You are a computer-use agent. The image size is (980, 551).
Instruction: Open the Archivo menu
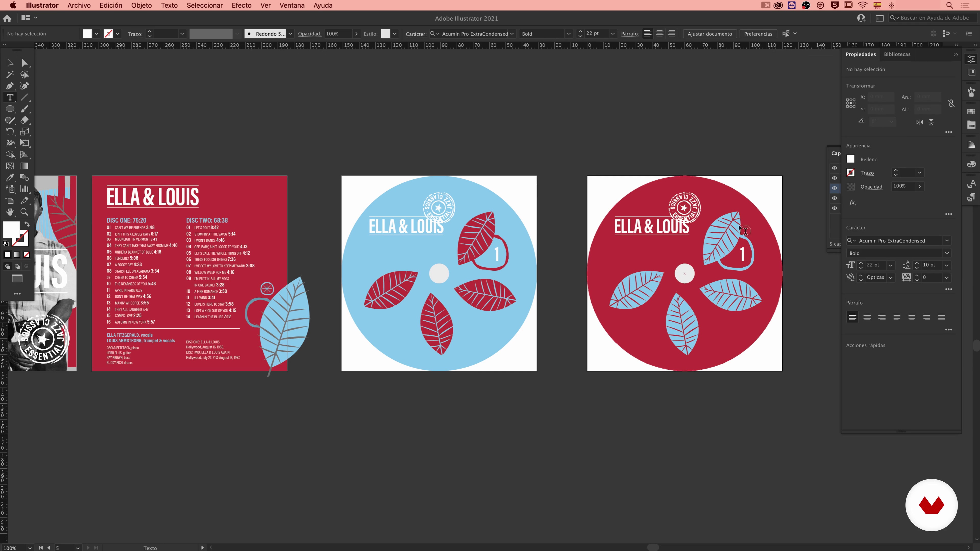point(79,5)
